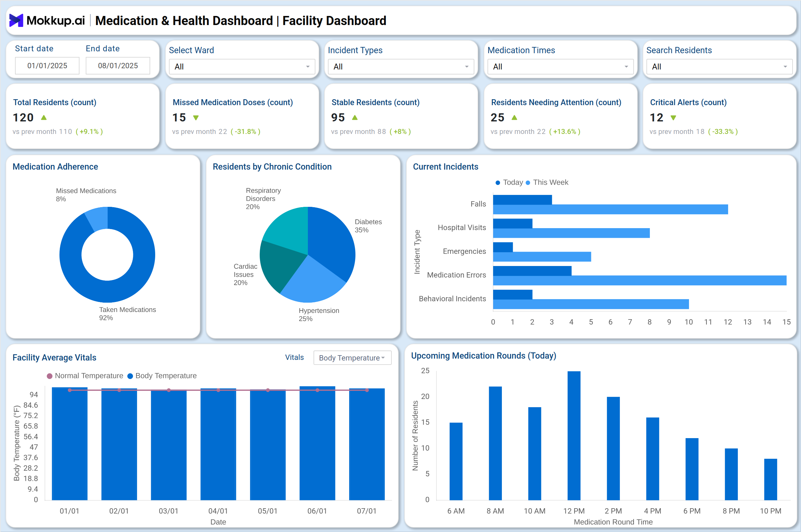
Task: Click the Upcoming Medication Rounds (Today) title
Action: tap(483, 356)
